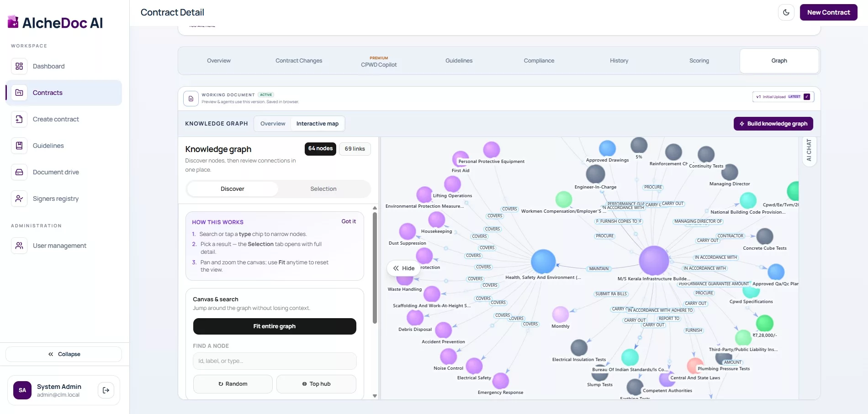This screenshot has height=414, width=868.
Task: Switch the side panel to Selection
Action: [x=323, y=189]
